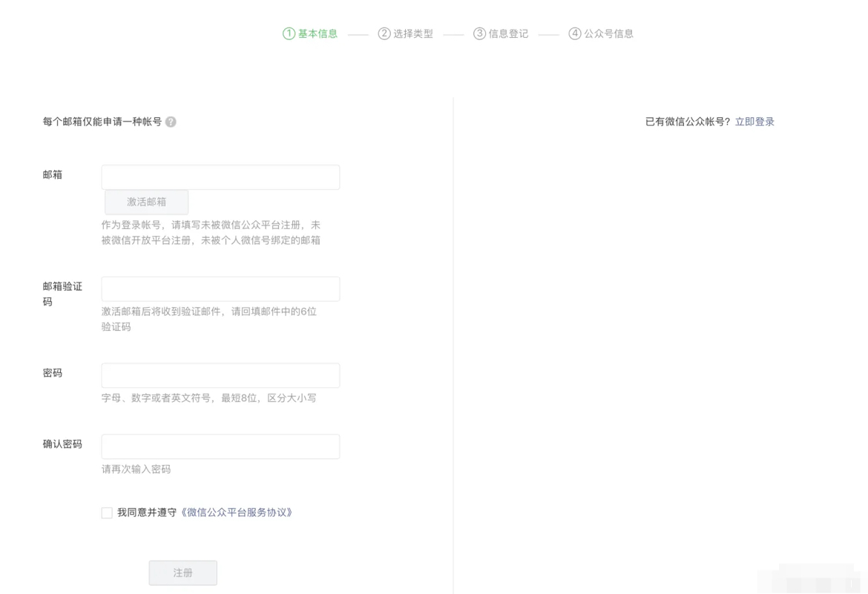Click the 确认密码 field label
The height and width of the screenshot is (594, 868).
click(62, 444)
